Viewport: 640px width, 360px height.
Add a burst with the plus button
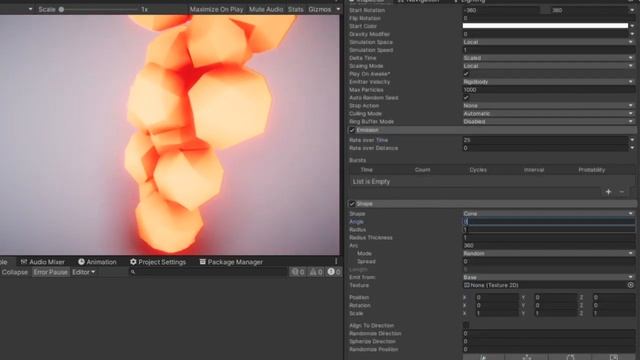click(608, 192)
